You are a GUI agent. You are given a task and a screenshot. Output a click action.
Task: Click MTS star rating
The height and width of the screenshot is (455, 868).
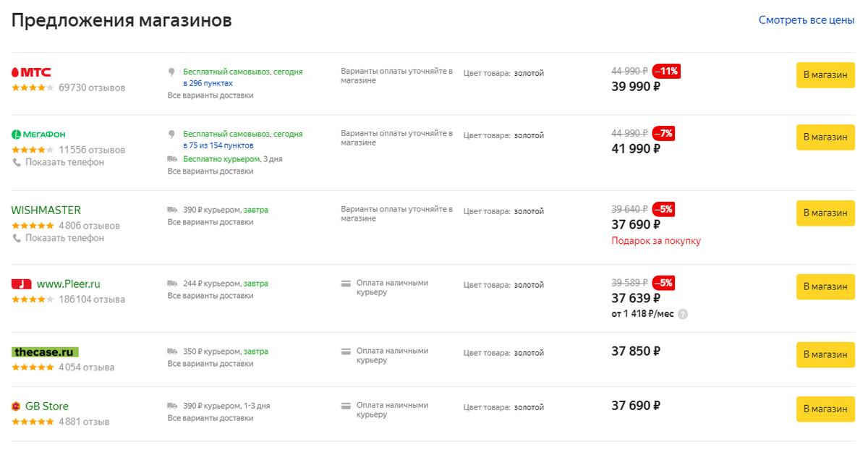coord(33,88)
